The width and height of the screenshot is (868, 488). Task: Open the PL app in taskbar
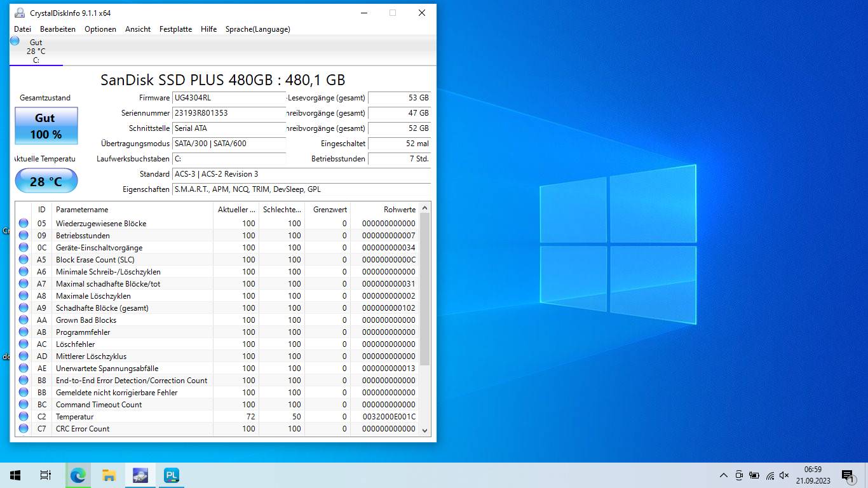click(x=172, y=475)
